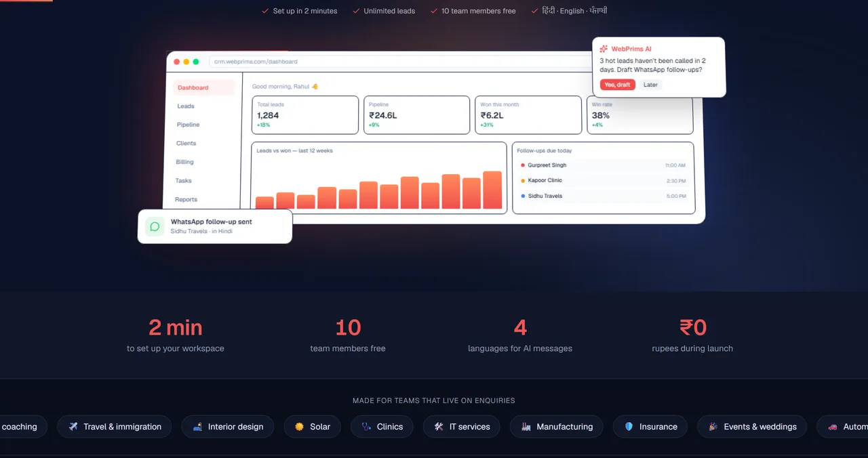This screenshot has height=458, width=868.
Task: Click the हिंदी · English language text
Action: click(574, 11)
